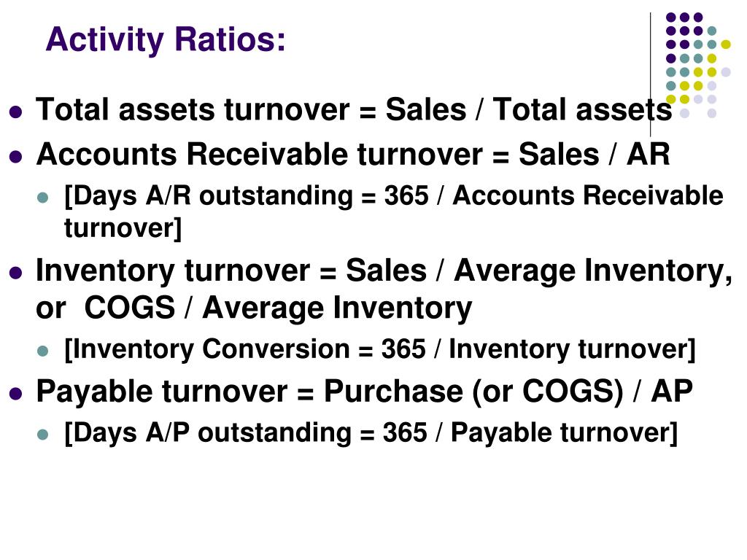Select the Days A/R outstanding sub-bullet text

(x=393, y=211)
